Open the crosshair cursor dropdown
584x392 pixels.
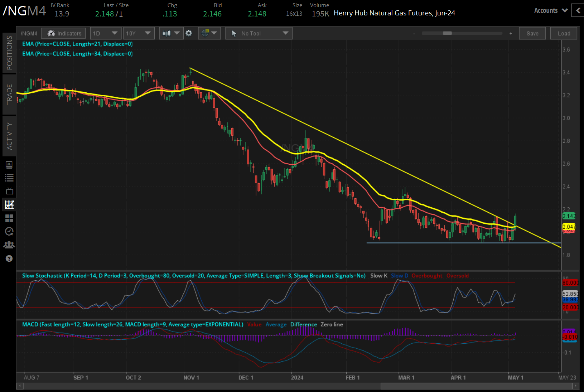point(209,33)
